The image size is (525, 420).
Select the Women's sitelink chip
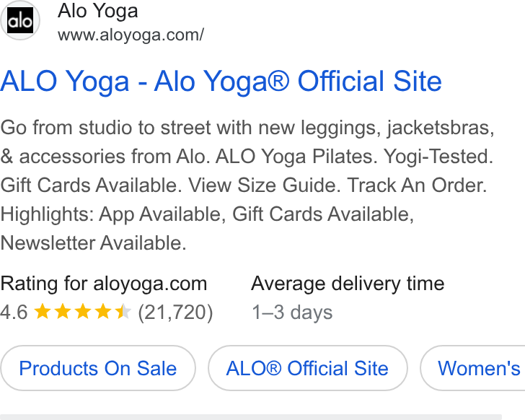473,368
